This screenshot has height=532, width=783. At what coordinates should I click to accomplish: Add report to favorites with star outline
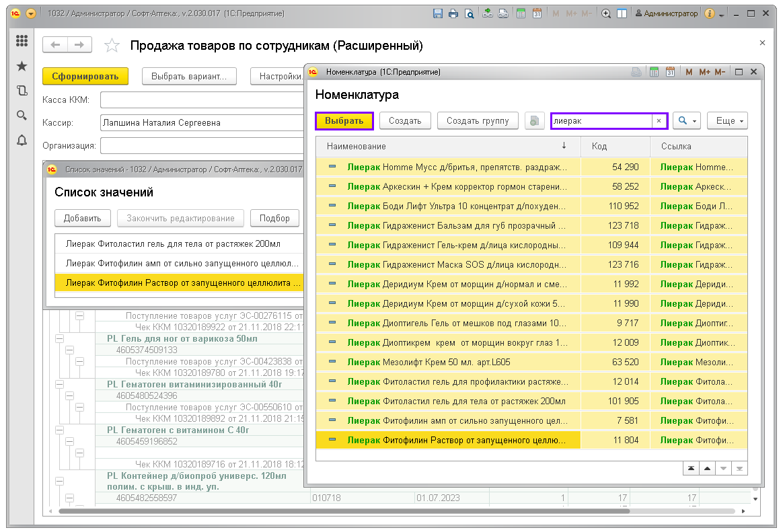(x=112, y=46)
